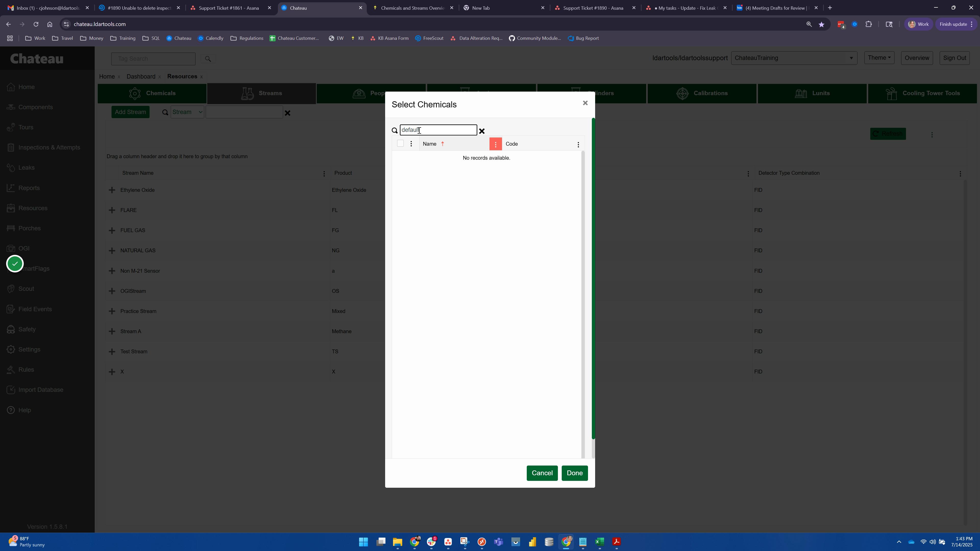Viewport: 980px width, 551px height.
Task: Refresh the streams grid
Action: pyautogui.click(x=888, y=134)
